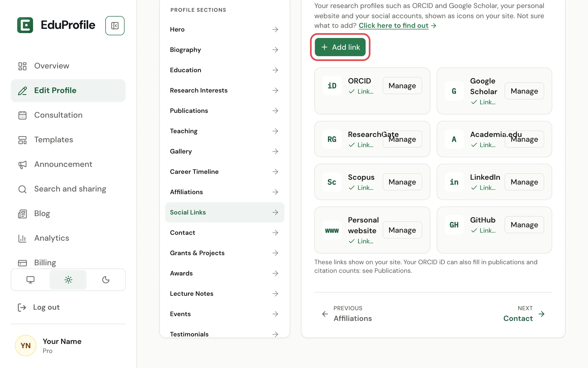Click the arrow next to Awards
The image size is (588, 368).
(275, 273)
